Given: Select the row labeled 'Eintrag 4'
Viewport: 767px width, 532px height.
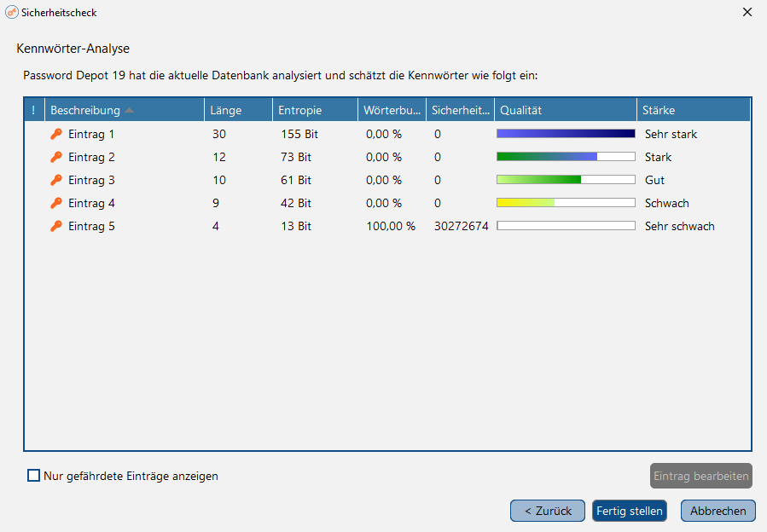Looking at the screenshot, I should (x=387, y=203).
